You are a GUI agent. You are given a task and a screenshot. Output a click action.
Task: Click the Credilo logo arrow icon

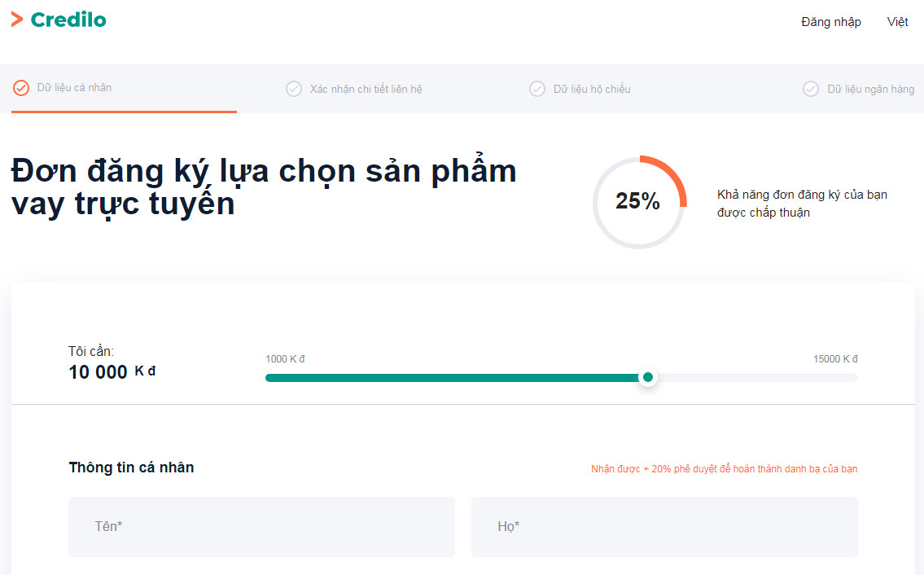click(x=15, y=19)
